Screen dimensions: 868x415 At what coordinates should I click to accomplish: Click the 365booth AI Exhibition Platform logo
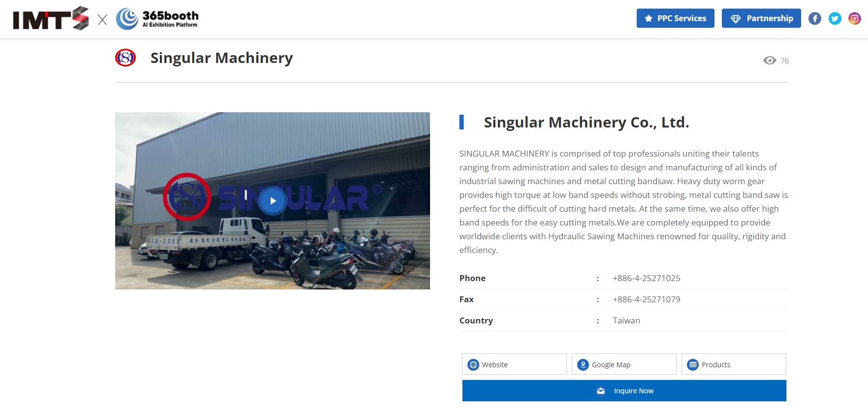tap(157, 19)
